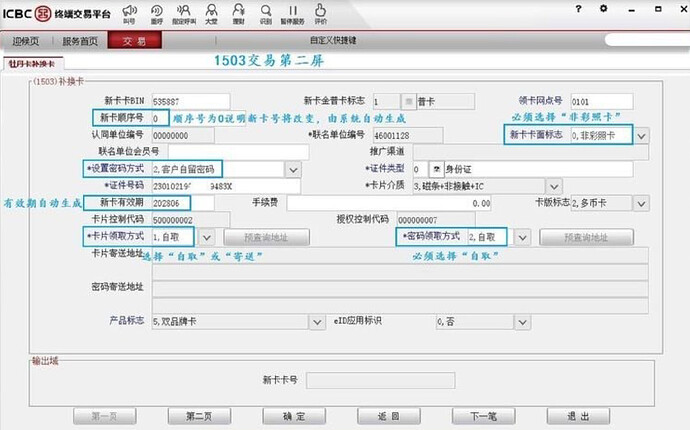This screenshot has width=690, height=430.
Task: Open help with the question mark icon
Action: click(x=579, y=8)
